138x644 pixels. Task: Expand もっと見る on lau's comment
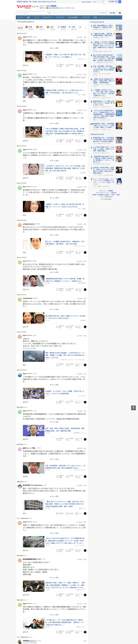54,272
